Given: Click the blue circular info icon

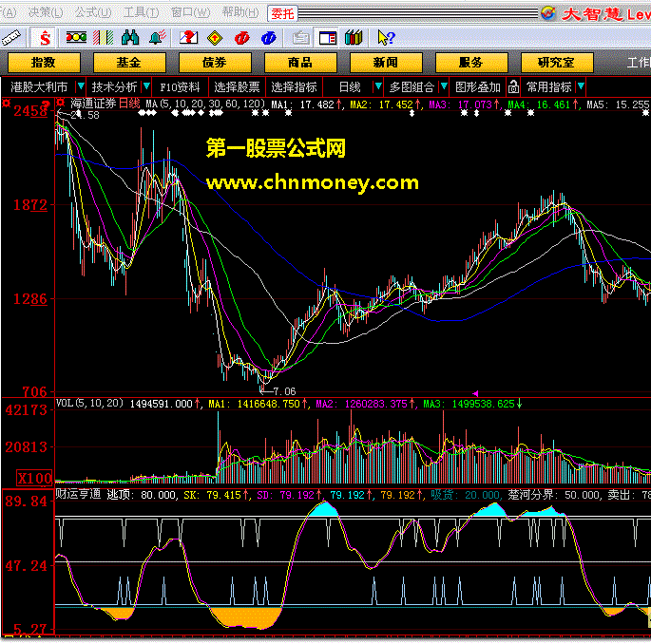Looking at the screenshot, I should coord(269,38).
